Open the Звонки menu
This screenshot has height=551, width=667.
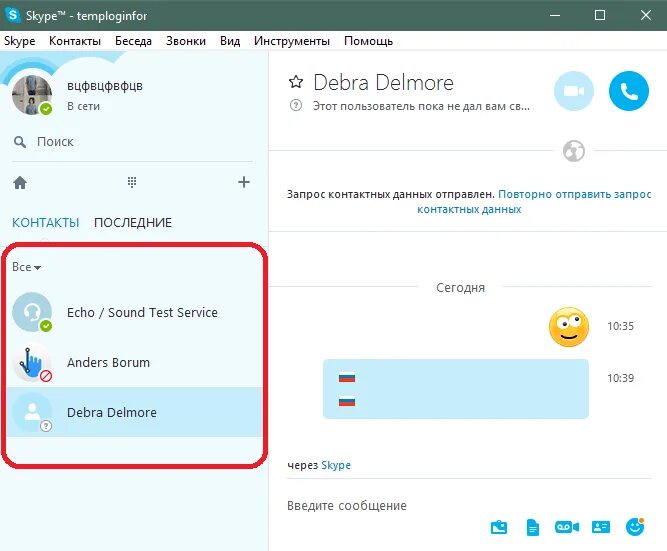click(x=186, y=41)
